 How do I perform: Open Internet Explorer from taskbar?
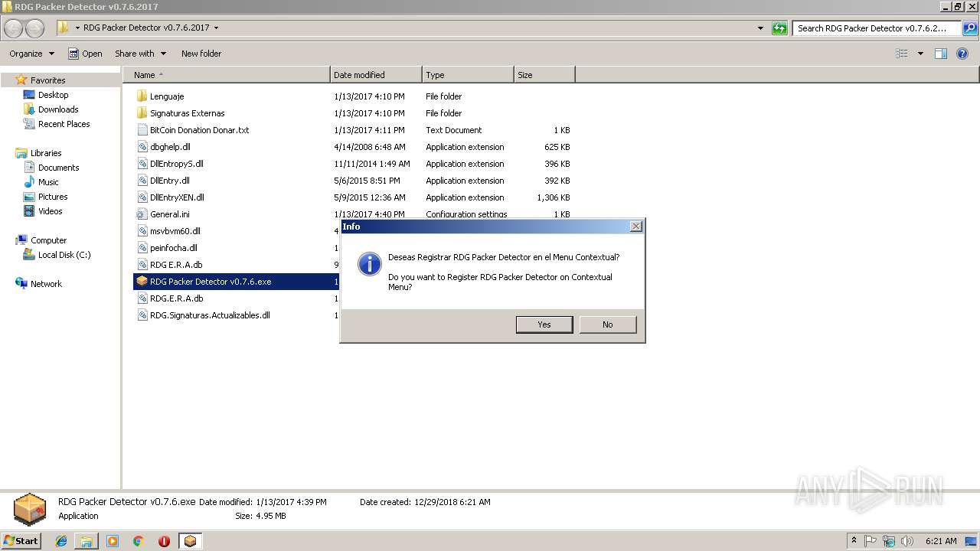point(62,541)
